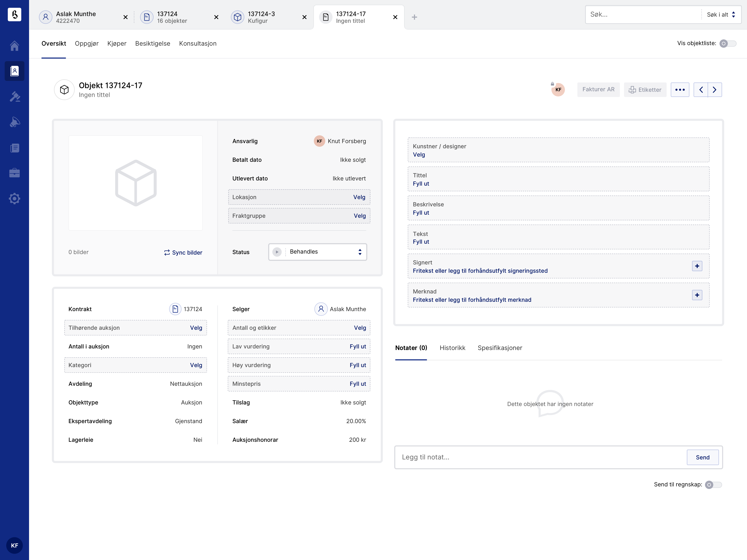Image resolution: width=747 pixels, height=560 pixels.
Task: Fill in Høy vurdering field
Action: click(x=299, y=365)
